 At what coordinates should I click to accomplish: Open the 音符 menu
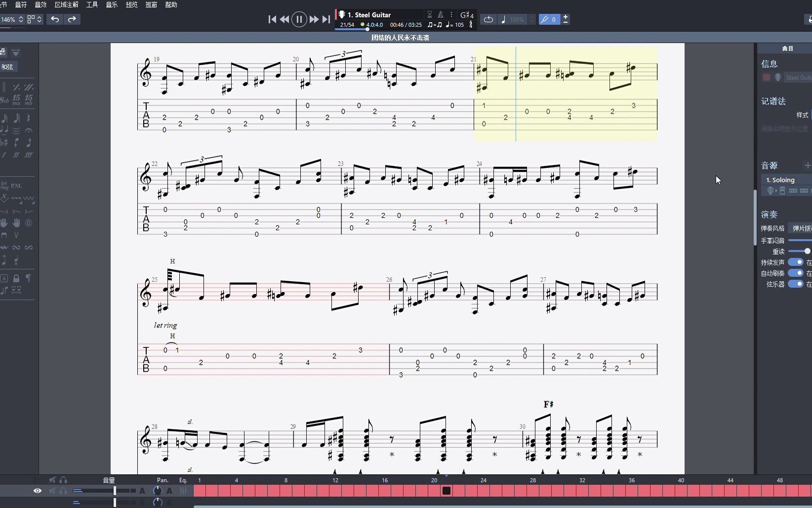click(x=21, y=4)
